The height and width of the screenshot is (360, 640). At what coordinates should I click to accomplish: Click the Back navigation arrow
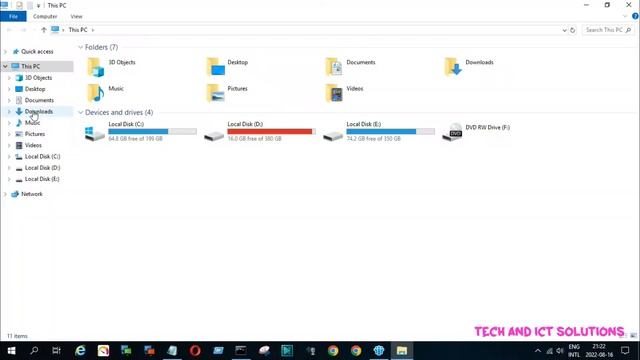tap(9, 30)
